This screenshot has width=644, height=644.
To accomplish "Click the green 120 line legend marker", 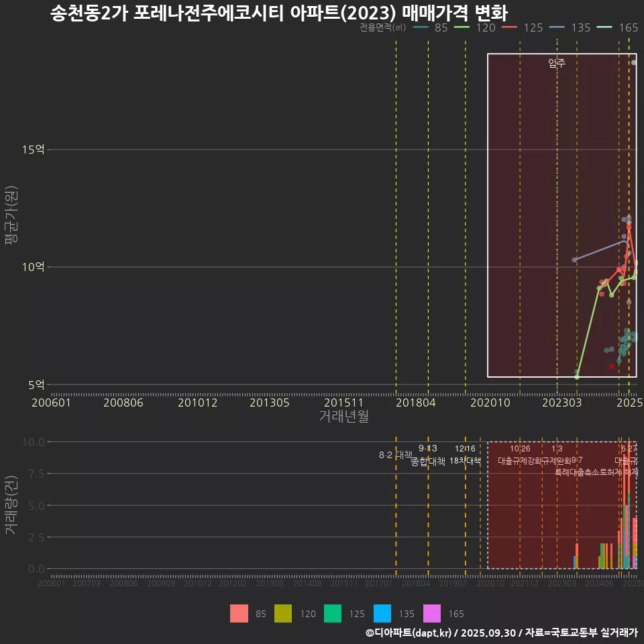I will [462, 28].
